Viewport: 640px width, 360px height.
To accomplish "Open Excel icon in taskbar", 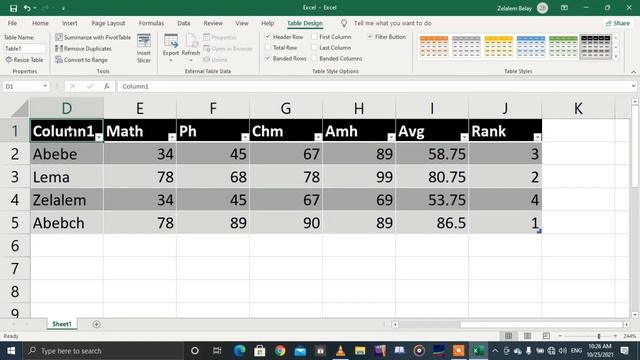I will click(x=478, y=351).
